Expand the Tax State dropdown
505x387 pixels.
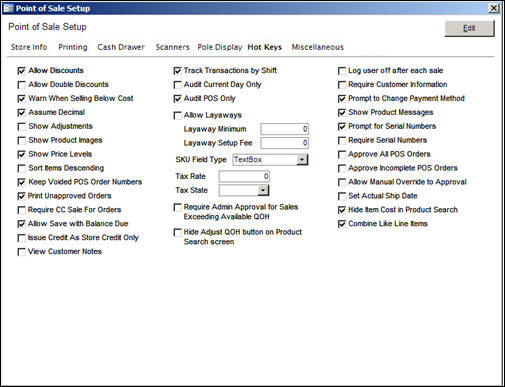[263, 191]
